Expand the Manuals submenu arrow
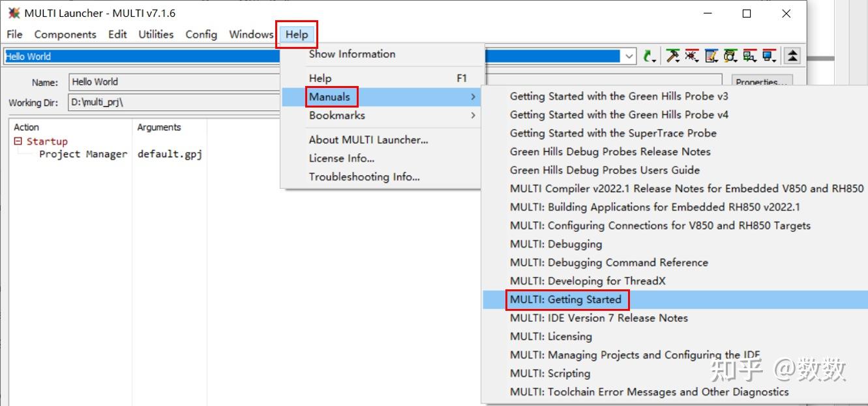The image size is (868, 406). (472, 97)
